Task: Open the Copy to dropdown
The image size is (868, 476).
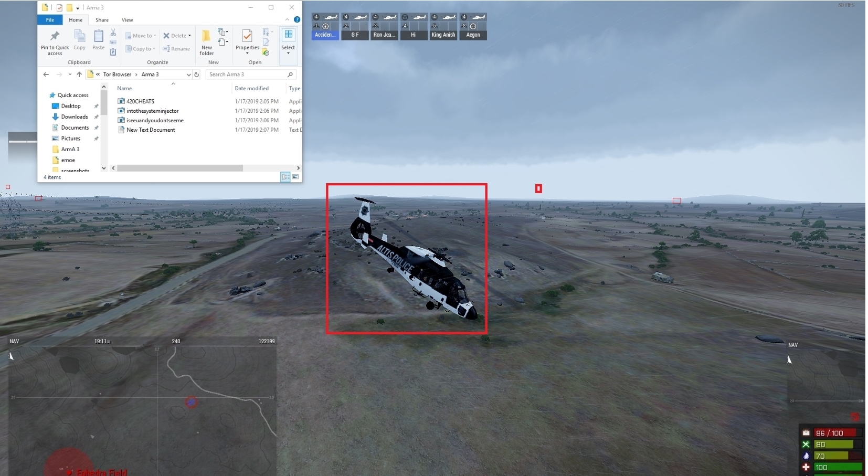Action: [140, 49]
